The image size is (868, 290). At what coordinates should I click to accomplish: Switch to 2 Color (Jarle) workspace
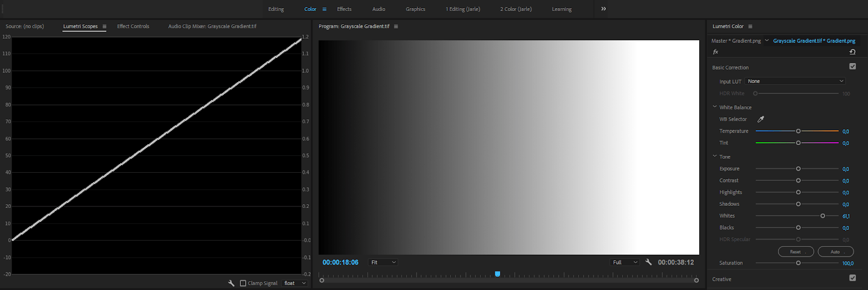516,9
